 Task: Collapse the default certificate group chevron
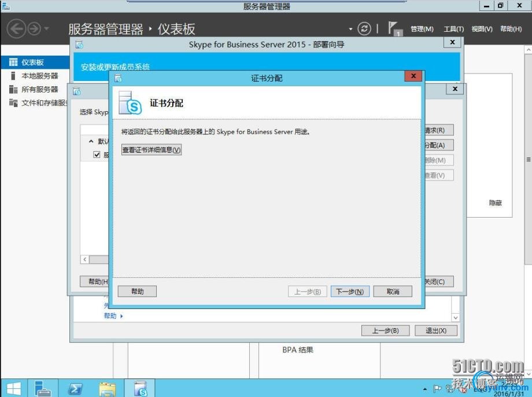coord(91,141)
